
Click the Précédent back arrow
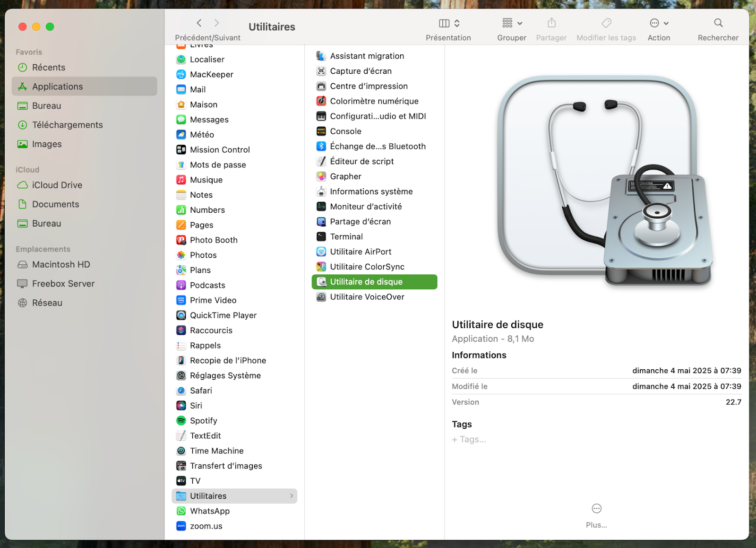click(x=199, y=23)
